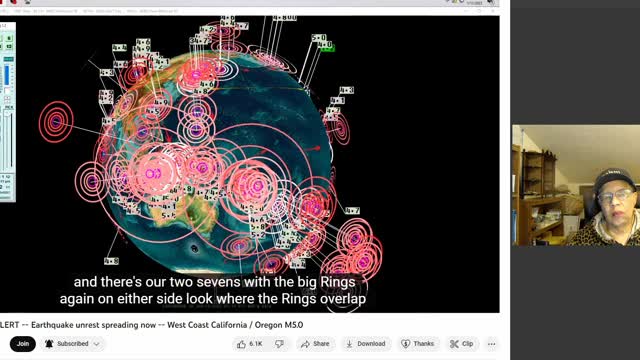Click the Subscribed notification bell icon
Image resolution: width=640 pixels, height=360 pixels.
[49, 344]
